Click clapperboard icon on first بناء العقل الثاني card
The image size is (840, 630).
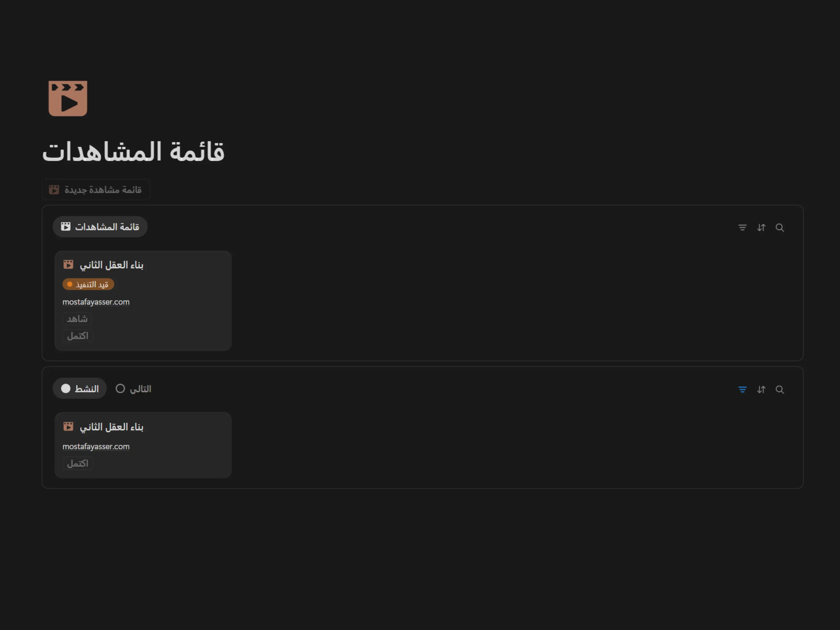[x=68, y=264]
